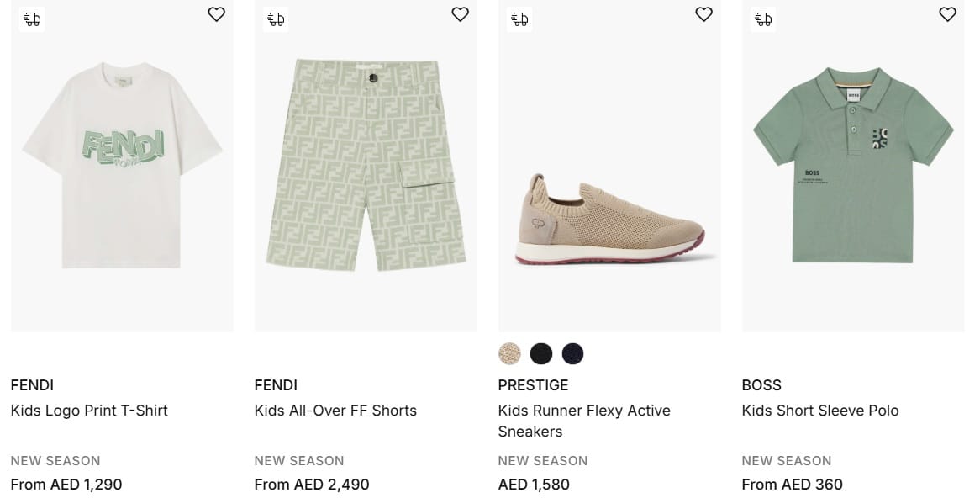Toggle wishlist heart on Prestige sneakers
This screenshot has width=980, height=498.
click(x=703, y=14)
